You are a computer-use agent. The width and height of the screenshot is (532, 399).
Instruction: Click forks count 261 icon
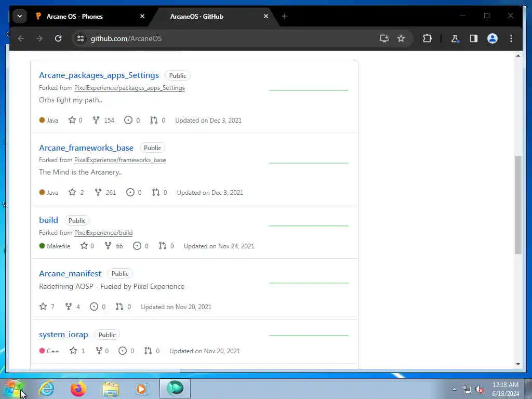coord(98,192)
